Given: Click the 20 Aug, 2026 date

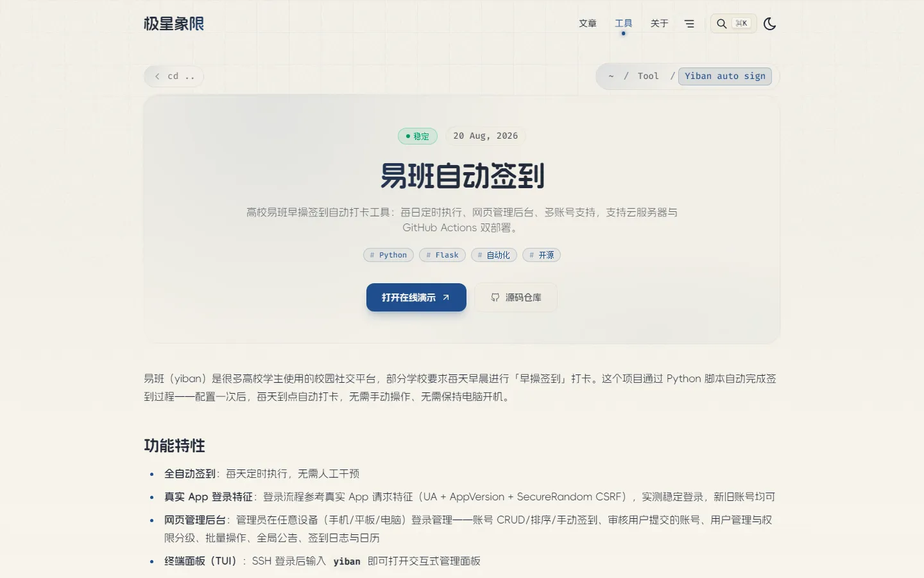Looking at the screenshot, I should pos(486,136).
